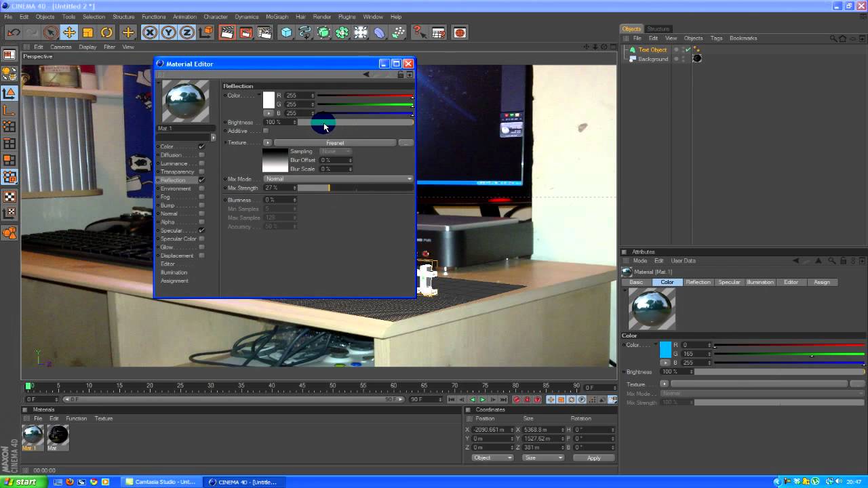Image resolution: width=868 pixels, height=488 pixels.
Task: Select the black Mat material thumbnail
Action: (x=58, y=435)
